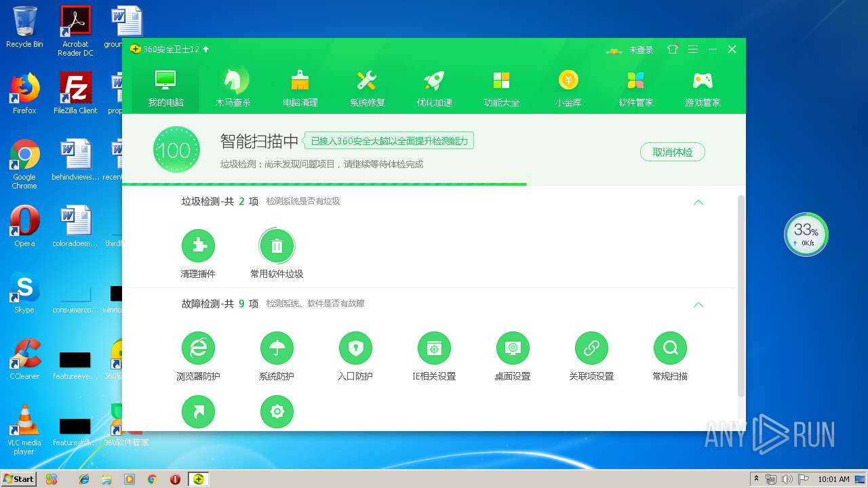The height and width of the screenshot is (488, 868).
Task: Open Skype desktop shortcut
Action: click(x=24, y=293)
